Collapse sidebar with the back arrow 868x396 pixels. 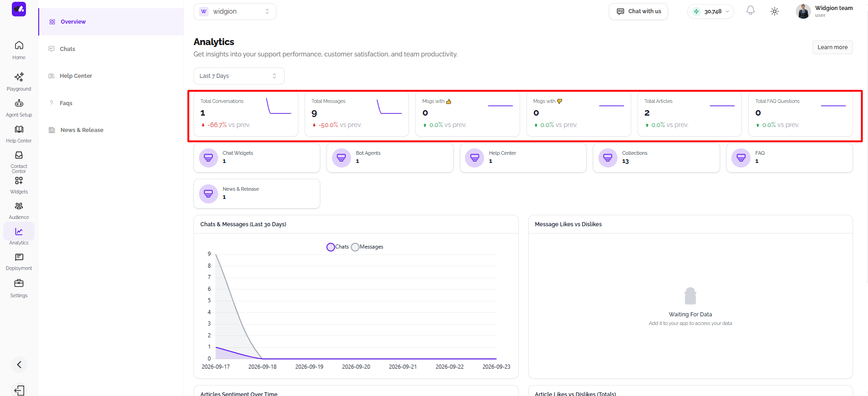pos(19,365)
